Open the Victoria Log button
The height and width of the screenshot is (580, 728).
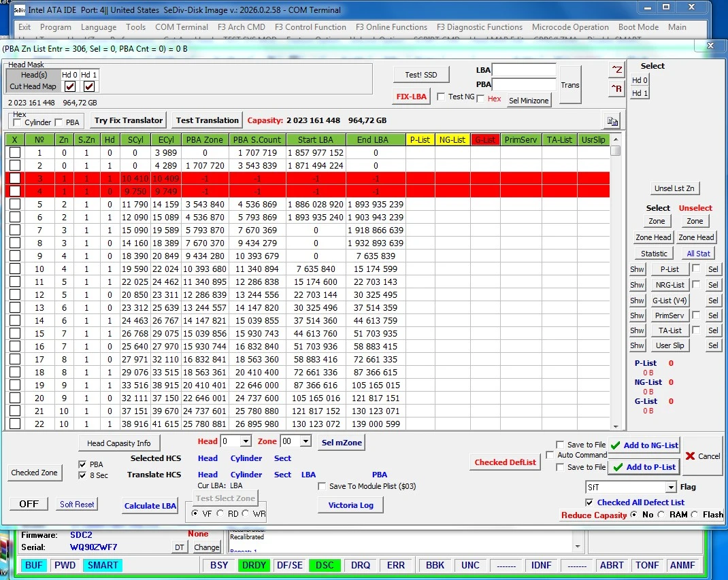(350, 505)
